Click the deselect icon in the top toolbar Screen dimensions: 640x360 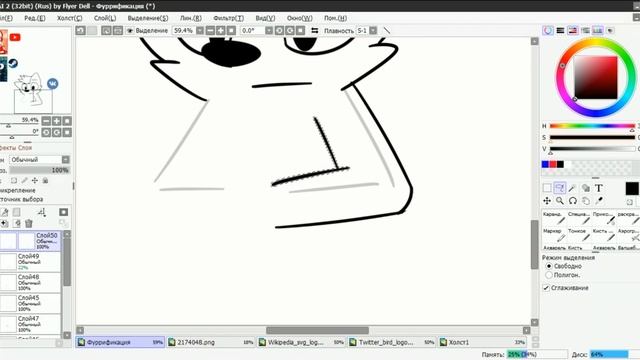(106, 31)
